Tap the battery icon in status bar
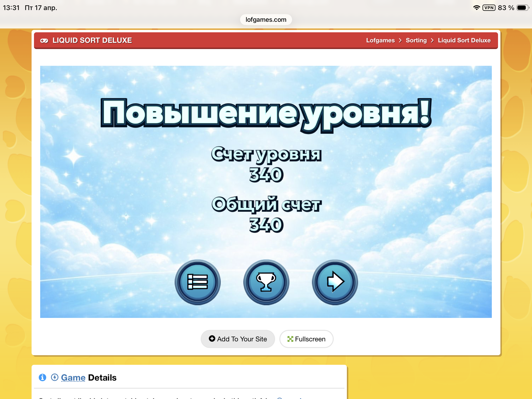 pyautogui.click(x=522, y=8)
